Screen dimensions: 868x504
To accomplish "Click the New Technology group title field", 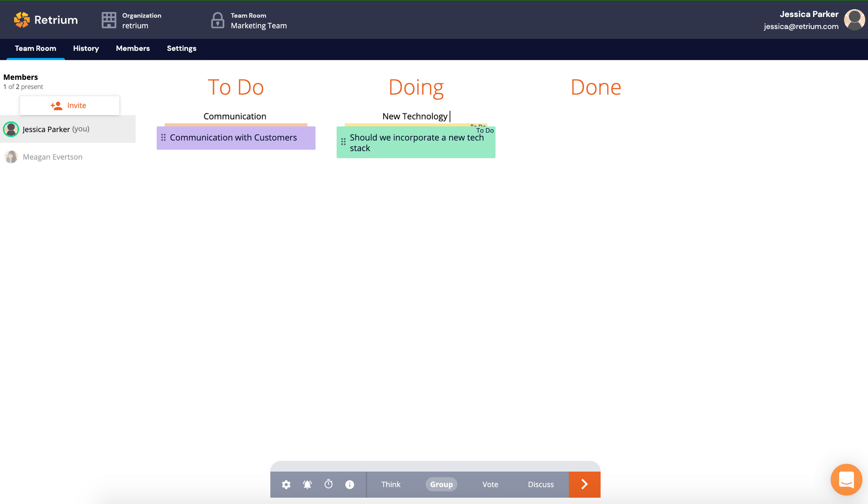I will click(x=415, y=116).
